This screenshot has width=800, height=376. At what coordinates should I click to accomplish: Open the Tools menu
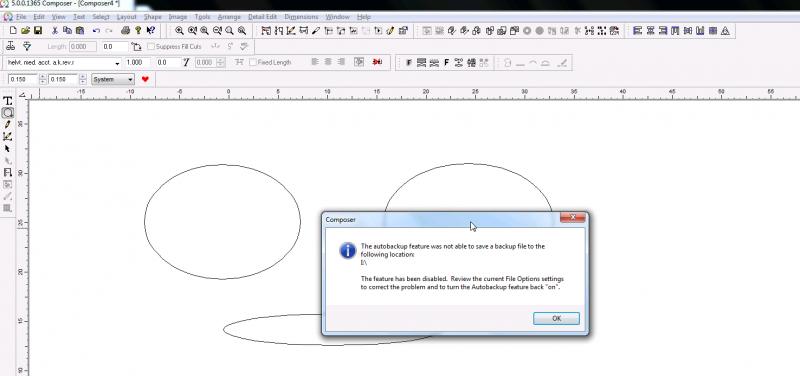tap(203, 17)
